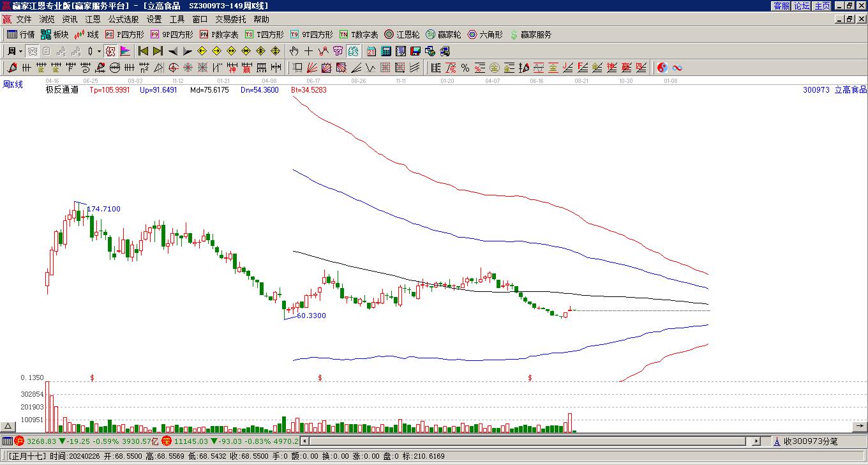Open the 赢家轮 wheel tool
The height and width of the screenshot is (465, 868).
444,34
